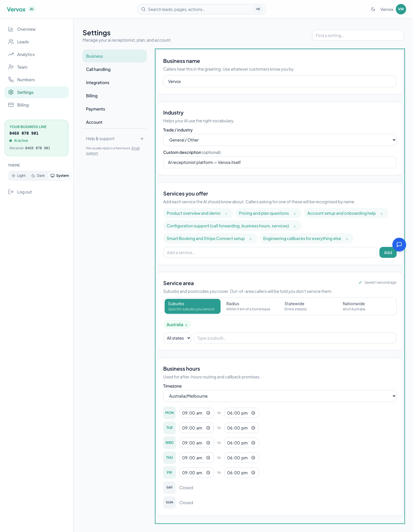Open the Friday closing time clock picker
413x532 pixels.
point(253,473)
